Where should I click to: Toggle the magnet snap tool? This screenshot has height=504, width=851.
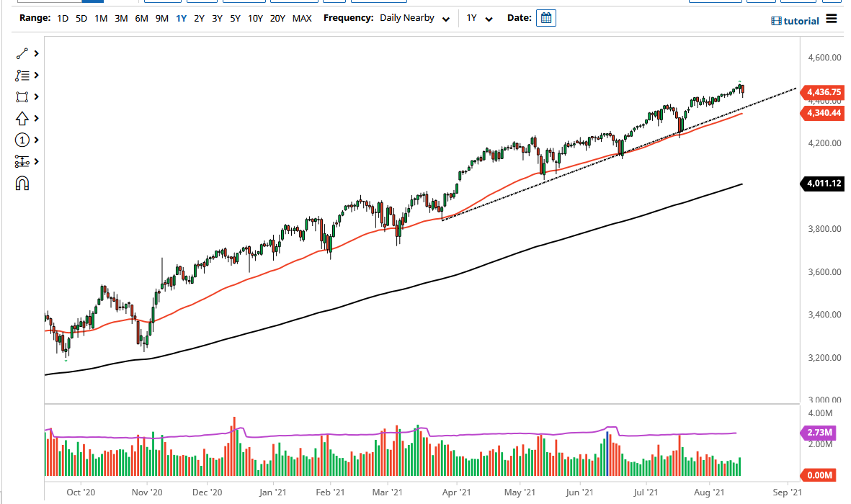pos(22,184)
